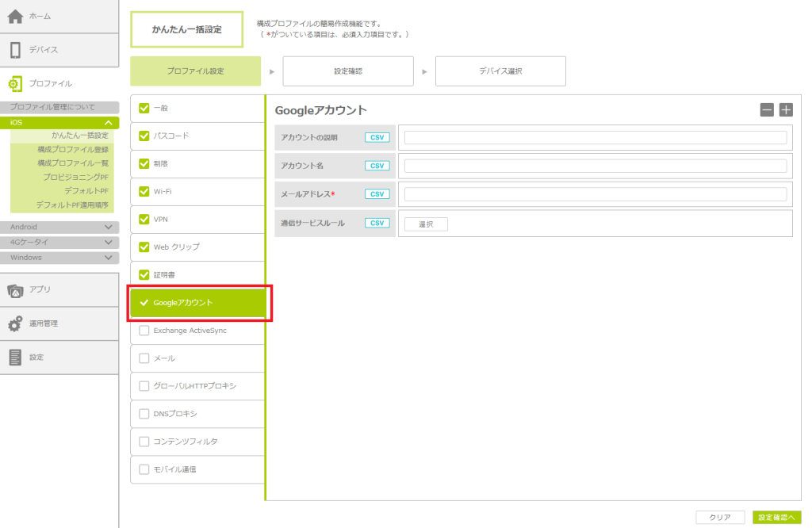This screenshot has height=528, width=812.
Task: Open the Apps section icon
Action: [x=15, y=290]
